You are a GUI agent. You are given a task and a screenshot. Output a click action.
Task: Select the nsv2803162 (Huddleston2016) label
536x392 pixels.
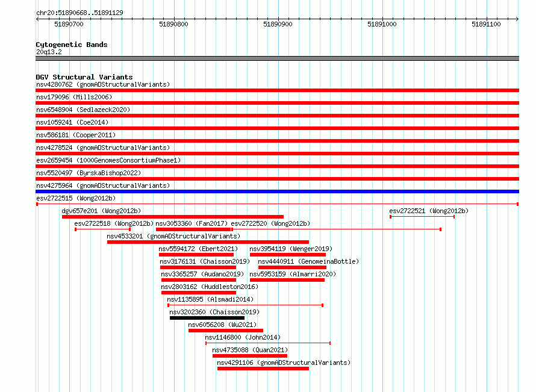pyautogui.click(x=210, y=287)
